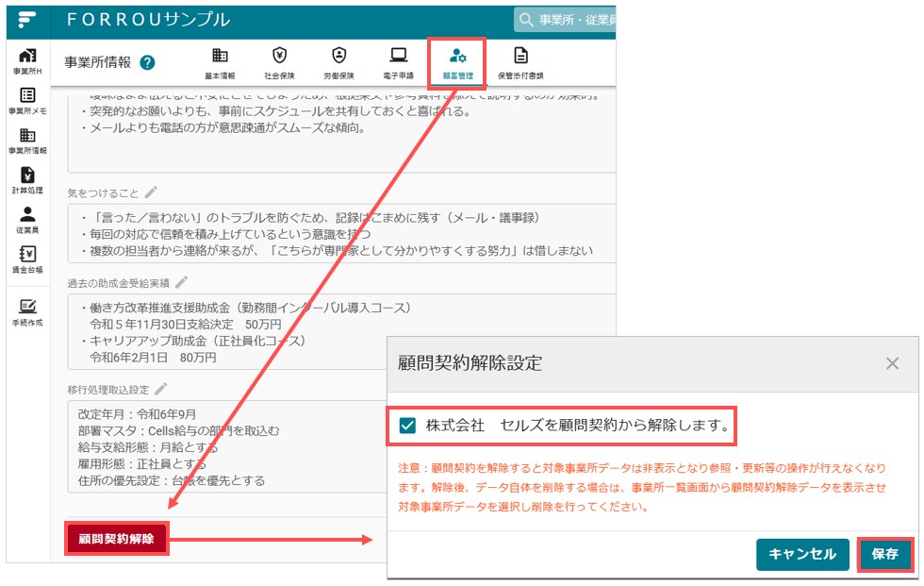Click the 事業所情報 page heading
Image resolution: width=924 pixels, height=586 pixels.
click(x=98, y=62)
